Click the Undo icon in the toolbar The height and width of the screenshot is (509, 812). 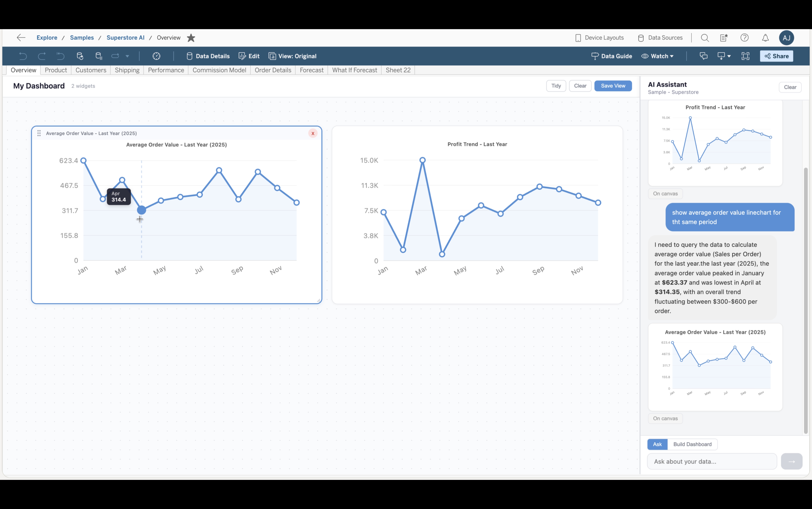coord(23,56)
